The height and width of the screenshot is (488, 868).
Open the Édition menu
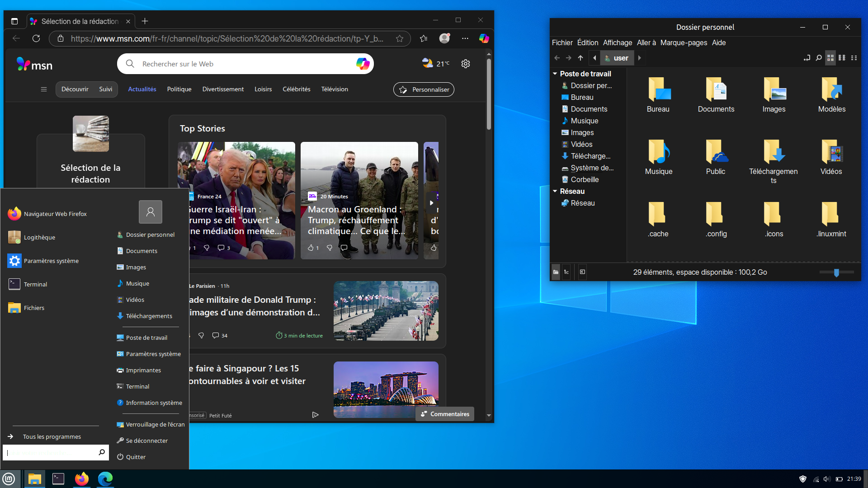[x=588, y=42]
